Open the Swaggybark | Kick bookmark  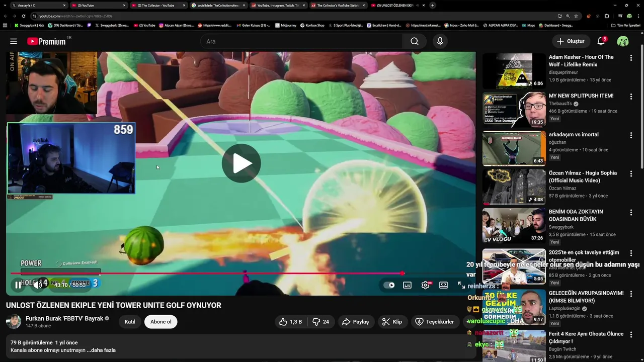click(29, 25)
